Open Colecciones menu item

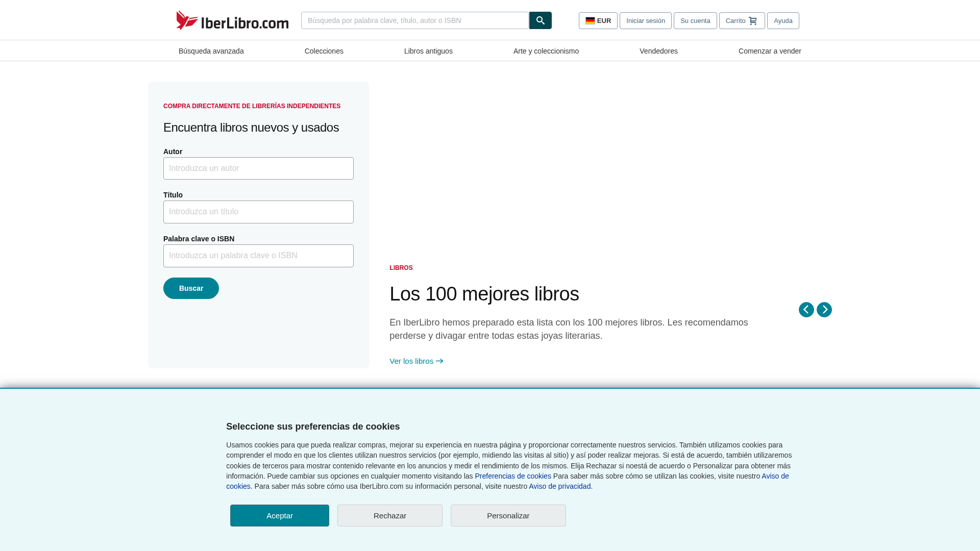(324, 51)
